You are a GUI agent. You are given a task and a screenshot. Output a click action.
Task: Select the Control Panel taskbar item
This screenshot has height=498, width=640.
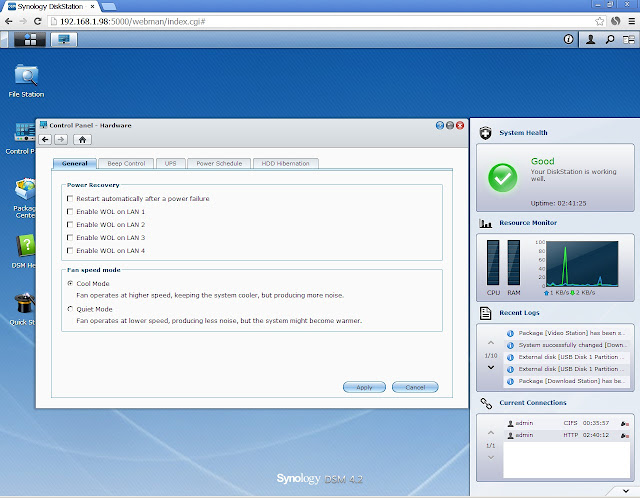64,40
